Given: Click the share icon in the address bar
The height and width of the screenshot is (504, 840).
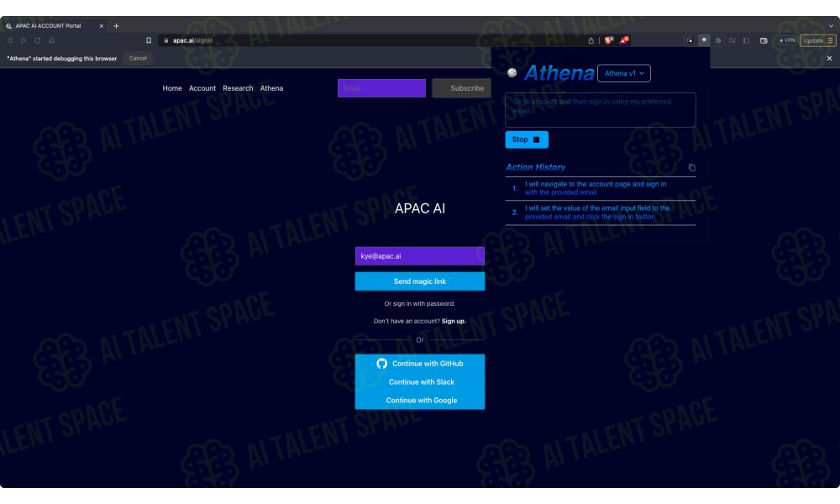Looking at the screenshot, I should tap(591, 40).
